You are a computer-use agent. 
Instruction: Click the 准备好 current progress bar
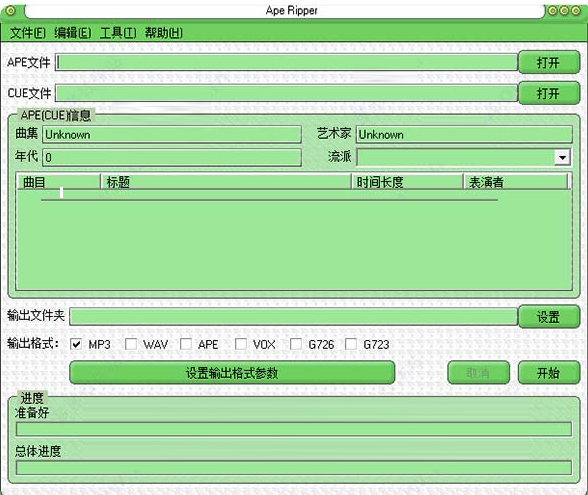(294, 429)
